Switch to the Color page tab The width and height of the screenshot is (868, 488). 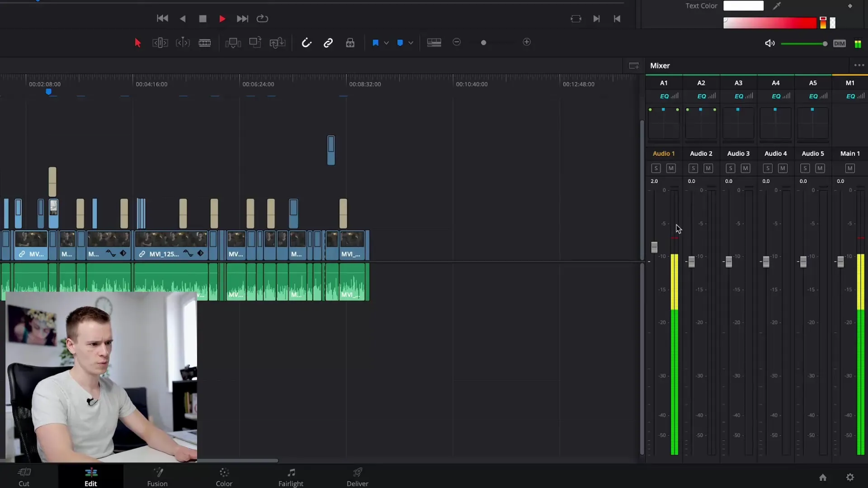point(224,477)
